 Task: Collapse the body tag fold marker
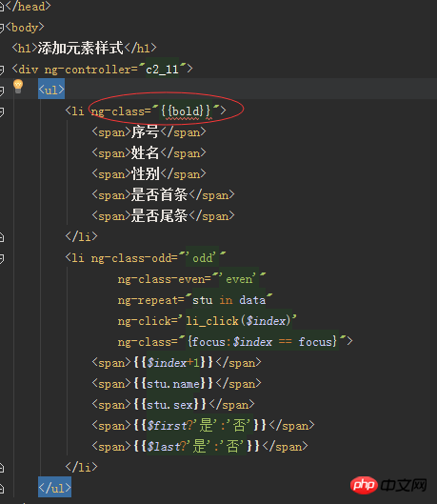click(2, 28)
